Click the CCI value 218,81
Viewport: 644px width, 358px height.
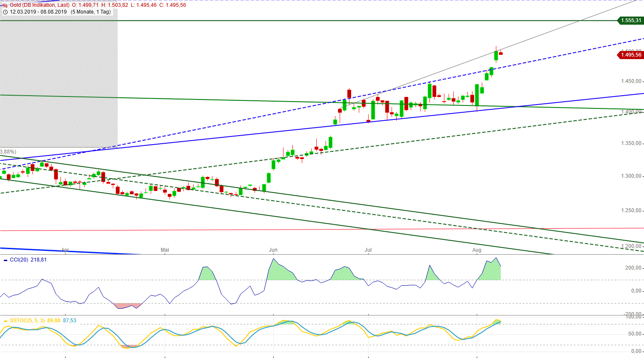39,260
